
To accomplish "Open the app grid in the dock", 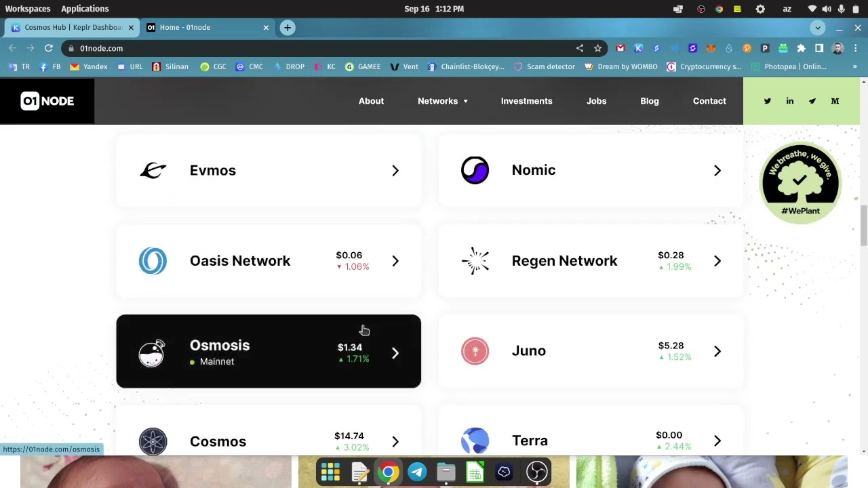I will (330, 472).
